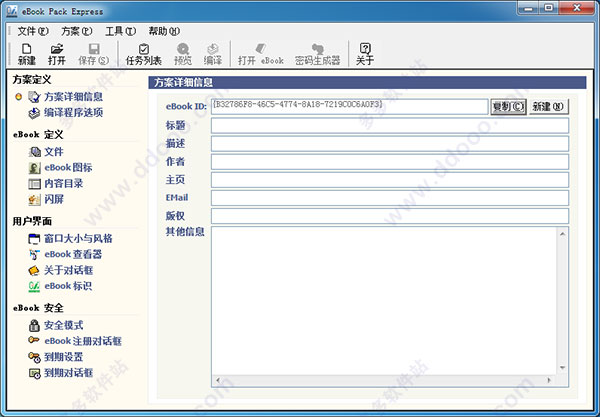Click the 预览 (Preview) toolbar icon

tap(183, 54)
